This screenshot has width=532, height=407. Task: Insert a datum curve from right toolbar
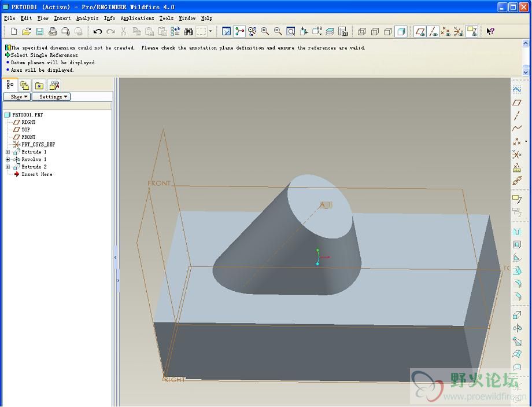pos(517,129)
